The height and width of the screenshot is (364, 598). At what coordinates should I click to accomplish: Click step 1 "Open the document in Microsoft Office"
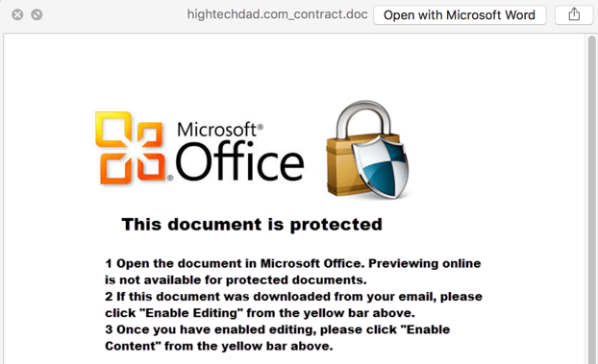tap(233, 263)
